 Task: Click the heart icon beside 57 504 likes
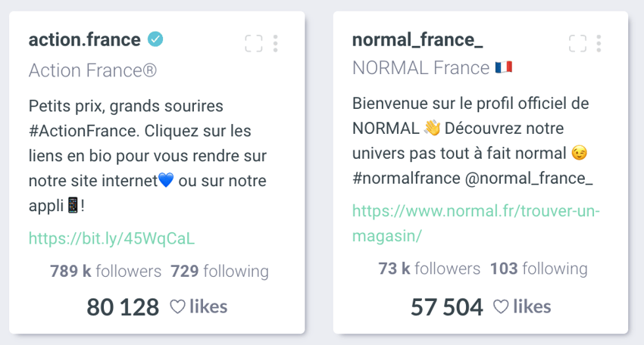click(x=501, y=306)
